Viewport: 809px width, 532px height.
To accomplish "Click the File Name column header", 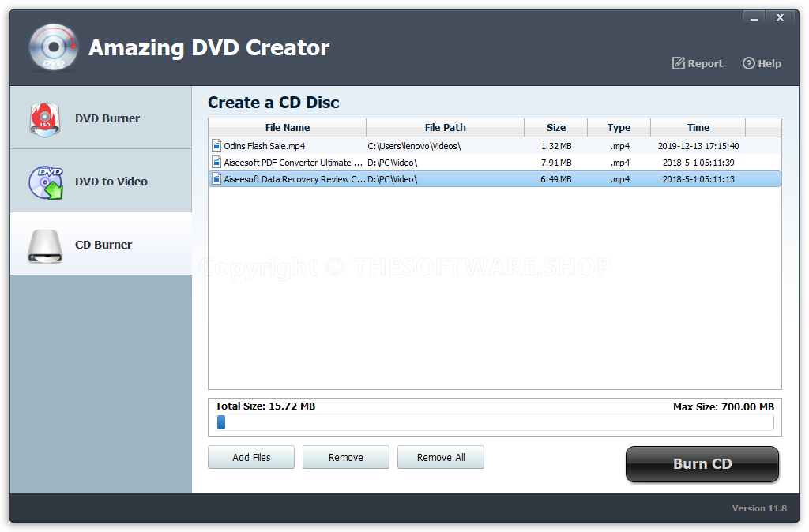I will click(286, 127).
